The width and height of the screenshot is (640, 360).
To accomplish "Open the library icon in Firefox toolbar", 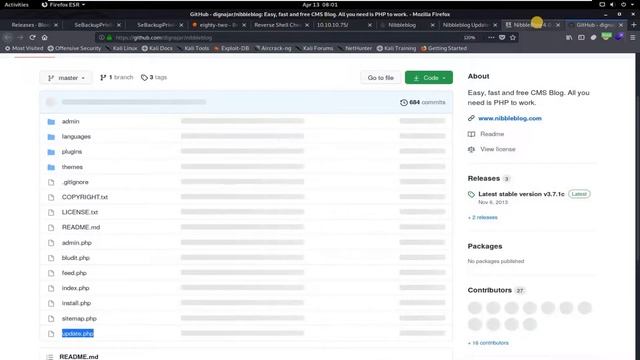I will click(x=569, y=37).
